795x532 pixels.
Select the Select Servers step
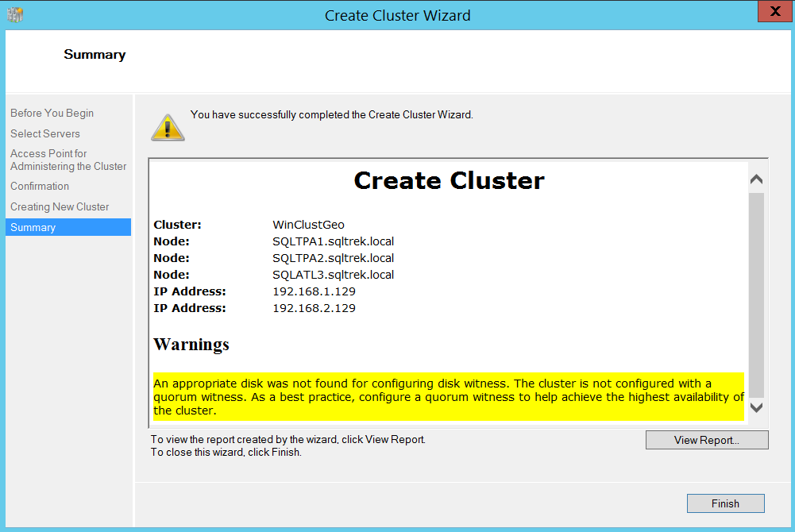(45, 133)
